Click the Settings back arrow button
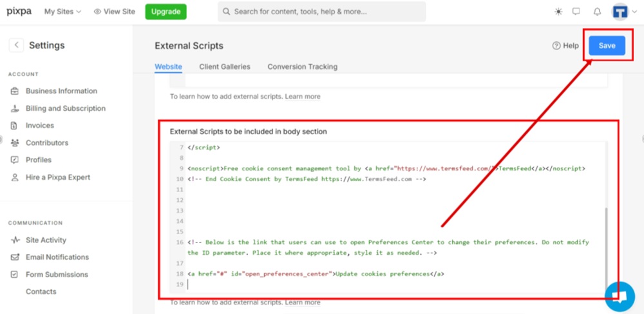This screenshot has height=314, width=644. point(16,45)
